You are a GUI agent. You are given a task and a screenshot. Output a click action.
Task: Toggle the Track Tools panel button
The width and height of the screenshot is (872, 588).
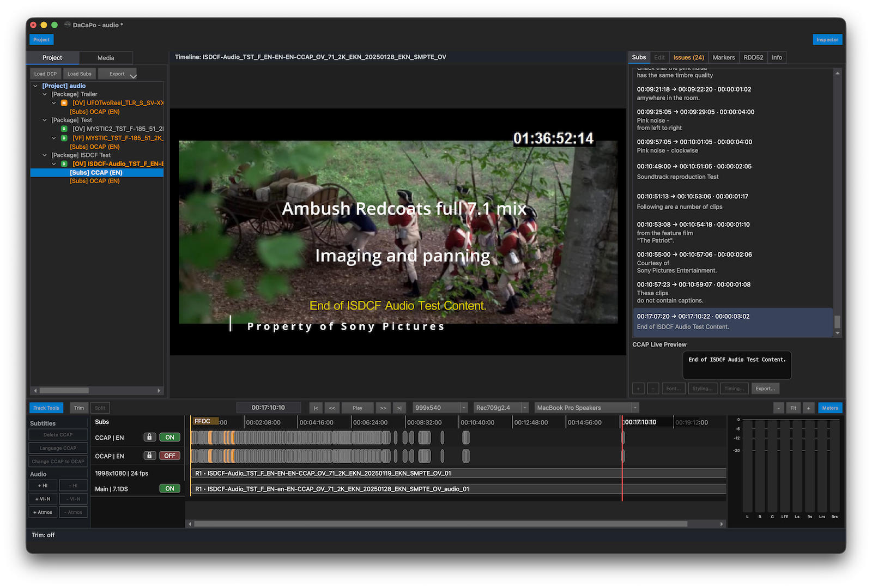(46, 408)
